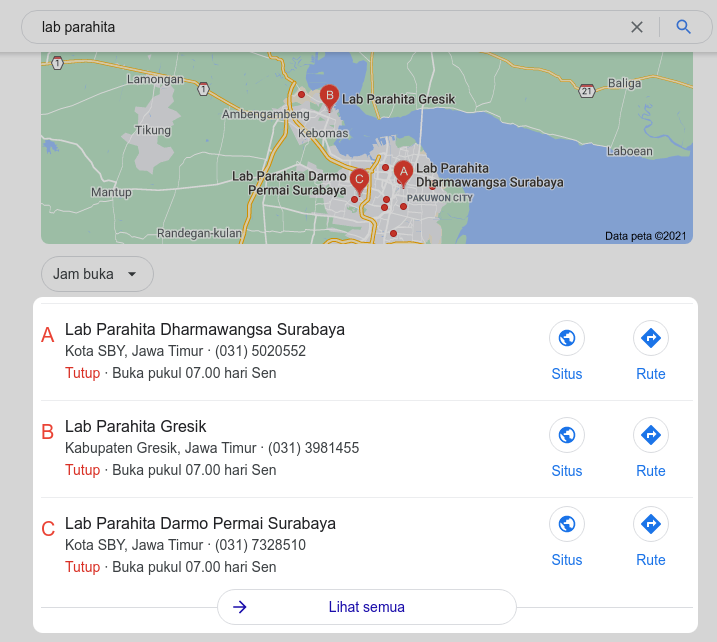Click red map pin C on map
The image size is (717, 642).
359,181
